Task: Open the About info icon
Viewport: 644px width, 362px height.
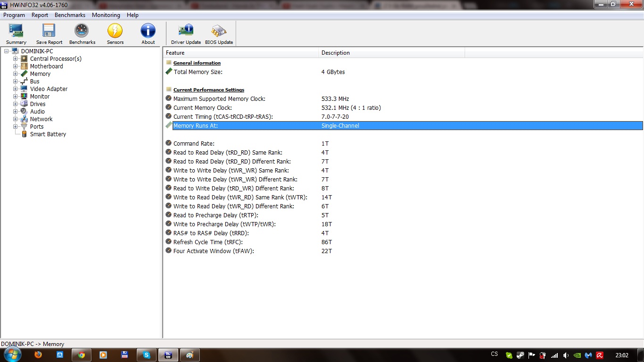Action: pos(148,34)
